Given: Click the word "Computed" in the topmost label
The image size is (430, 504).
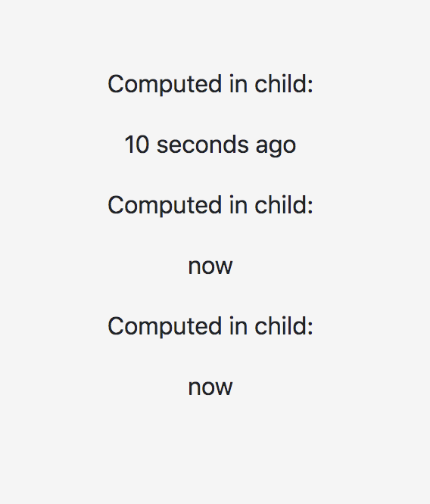Looking at the screenshot, I should tap(165, 84).
